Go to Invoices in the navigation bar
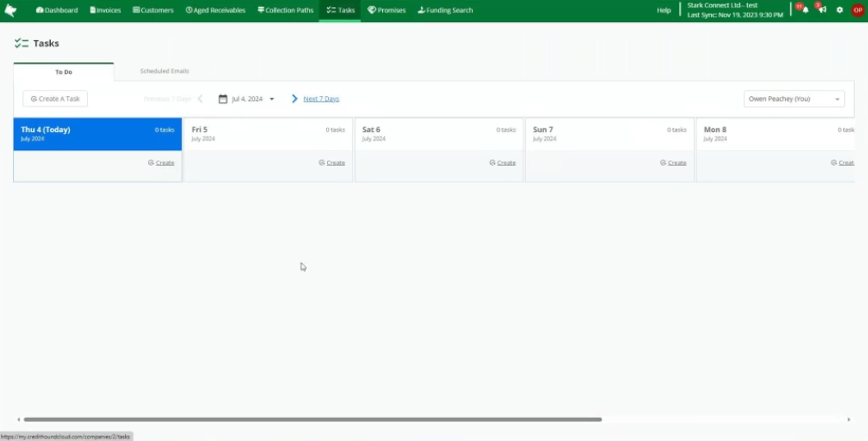Viewport: 868px width, 441px height. tap(105, 10)
